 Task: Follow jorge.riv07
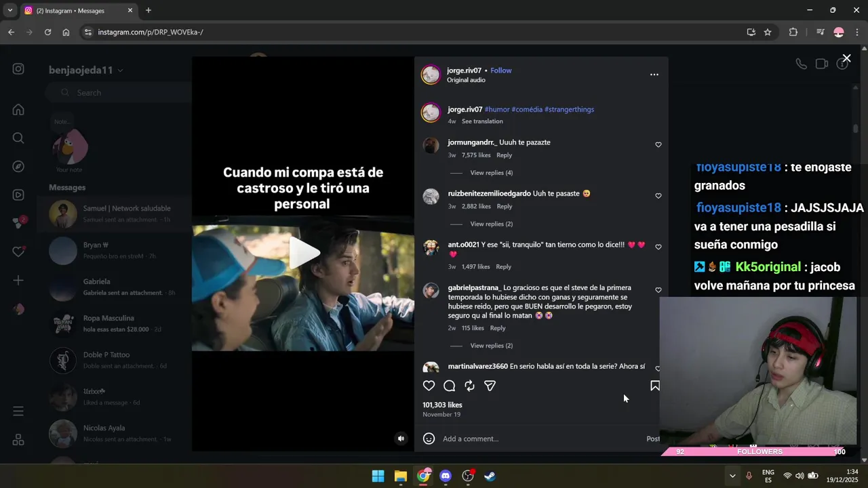[x=501, y=70]
